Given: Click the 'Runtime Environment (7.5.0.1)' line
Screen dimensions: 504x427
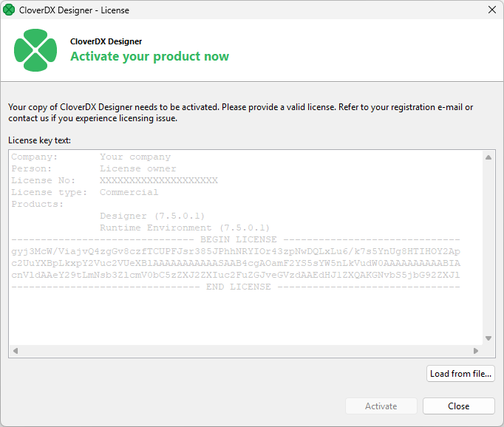Looking at the screenshot, I should [x=185, y=228].
